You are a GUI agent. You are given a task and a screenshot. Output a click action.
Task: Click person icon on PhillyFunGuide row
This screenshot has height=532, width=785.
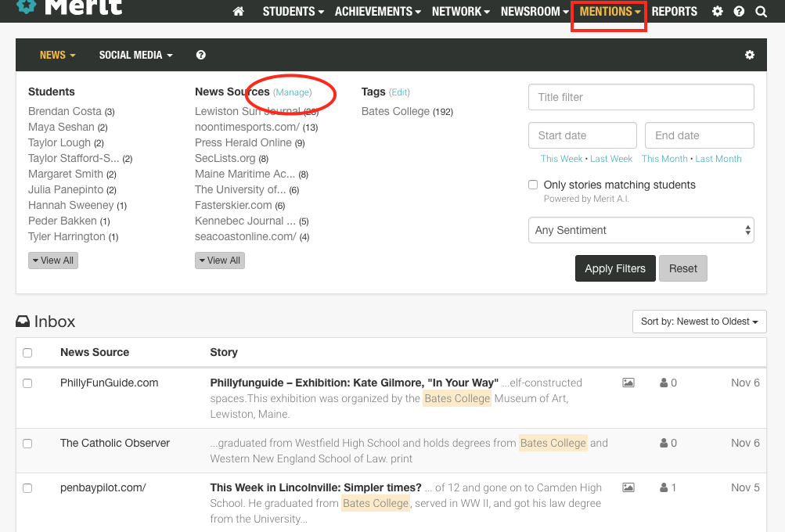point(664,383)
